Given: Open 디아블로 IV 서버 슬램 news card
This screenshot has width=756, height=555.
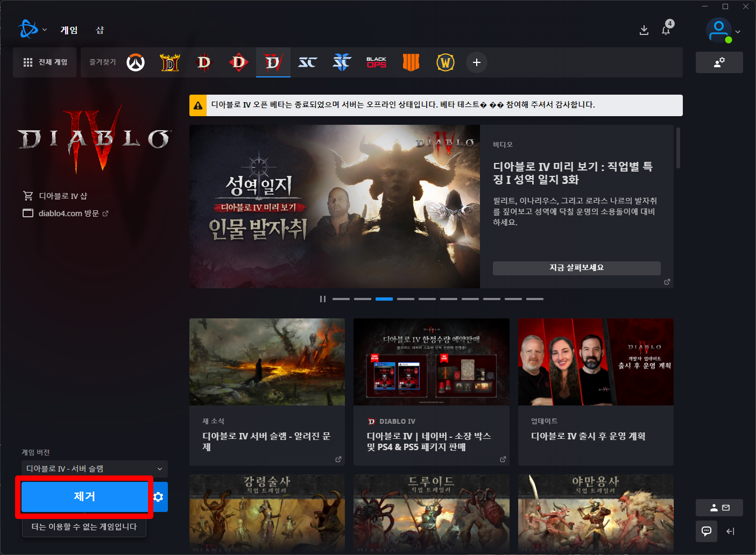Looking at the screenshot, I should tap(267, 392).
